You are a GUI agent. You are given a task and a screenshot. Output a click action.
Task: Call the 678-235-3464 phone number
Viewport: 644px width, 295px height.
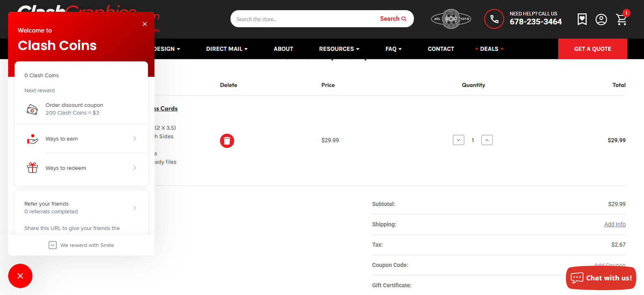click(x=536, y=22)
